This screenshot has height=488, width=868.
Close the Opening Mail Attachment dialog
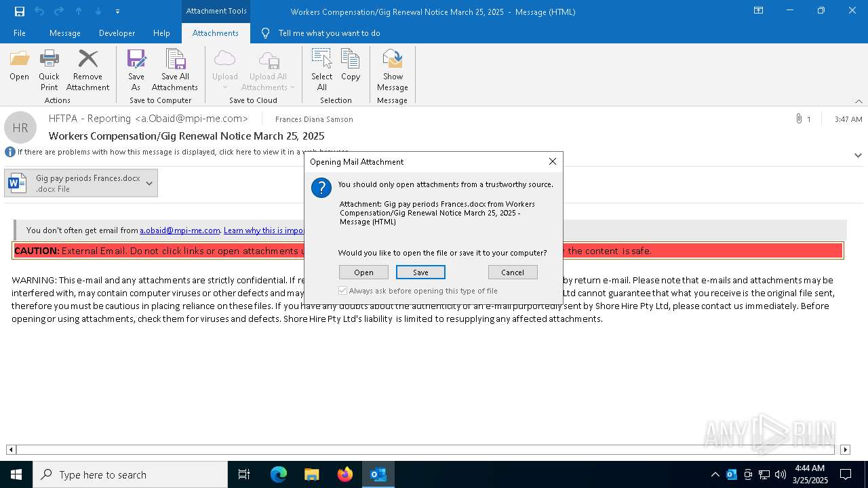coord(553,161)
